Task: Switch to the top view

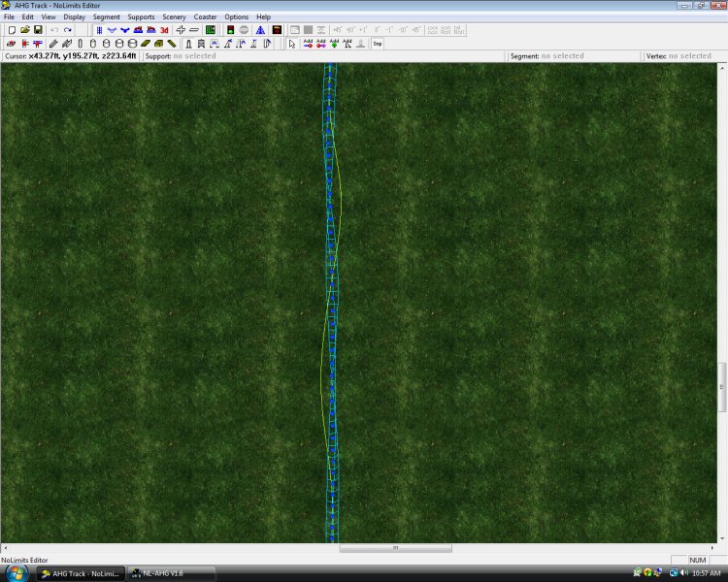Action: click(x=99, y=30)
